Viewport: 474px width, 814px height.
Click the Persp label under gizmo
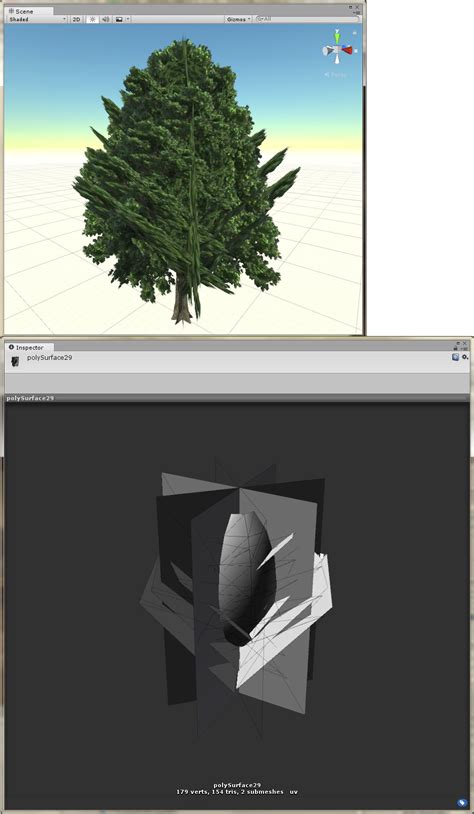(336, 75)
